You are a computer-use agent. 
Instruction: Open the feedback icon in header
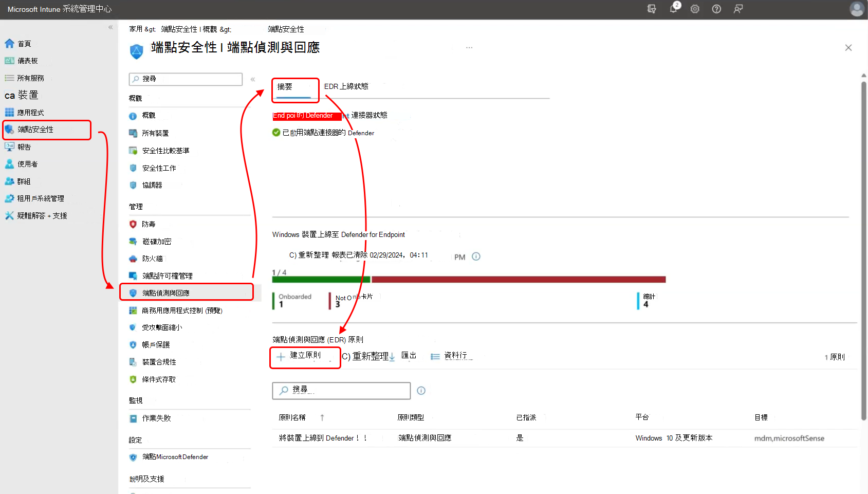pyautogui.click(x=738, y=9)
